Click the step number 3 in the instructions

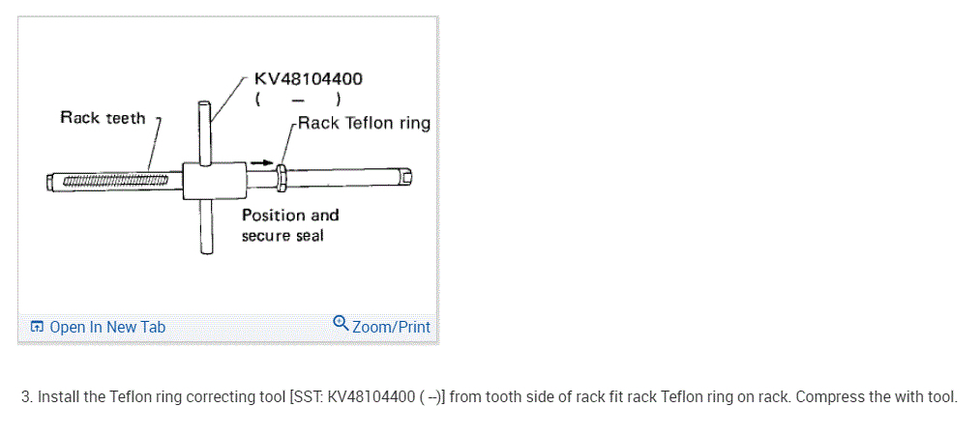[27, 397]
